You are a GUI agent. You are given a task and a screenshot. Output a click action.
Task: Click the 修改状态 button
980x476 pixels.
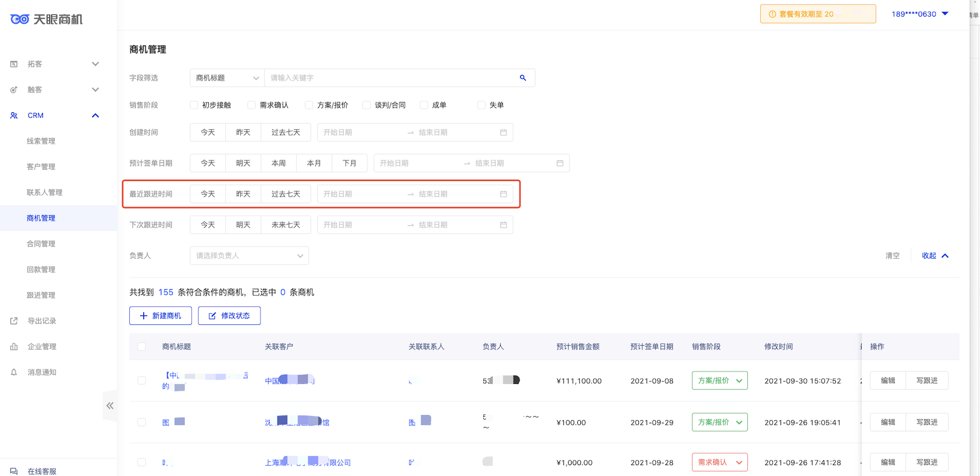coord(229,316)
